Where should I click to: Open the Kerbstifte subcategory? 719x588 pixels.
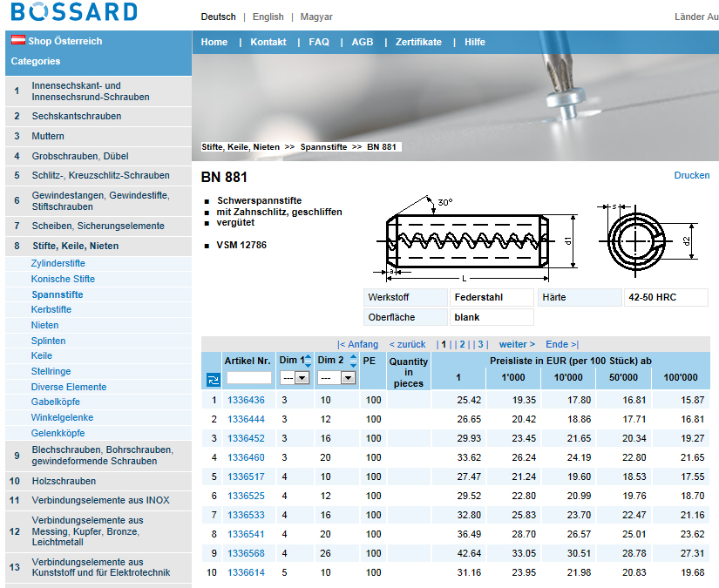51,309
